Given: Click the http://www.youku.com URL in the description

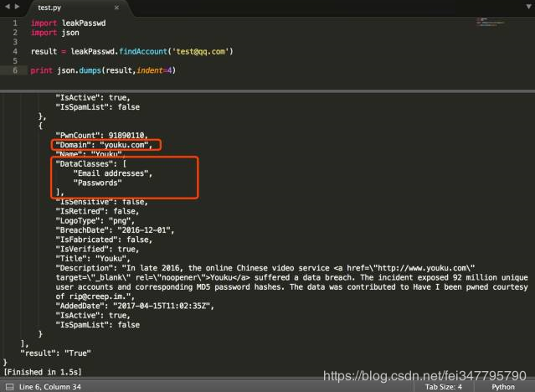Looking at the screenshot, I should coord(421,268).
